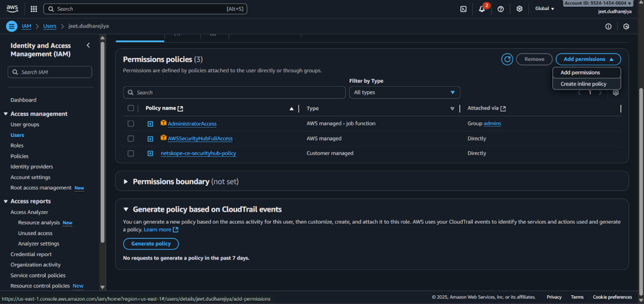Click the AWS logo home icon
This screenshot has height=304, width=644.
[x=12, y=9]
